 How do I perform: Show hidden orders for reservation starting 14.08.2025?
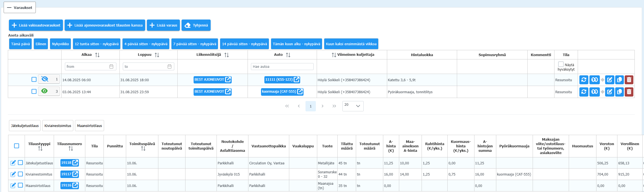pos(45,79)
